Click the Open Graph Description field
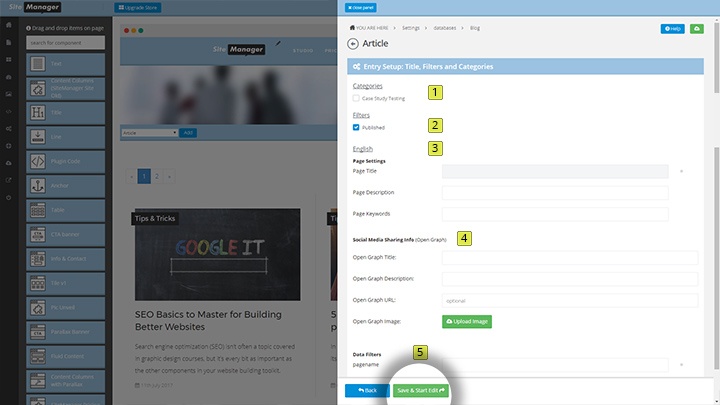Screen dimensions: 720x405 [x=570, y=279]
